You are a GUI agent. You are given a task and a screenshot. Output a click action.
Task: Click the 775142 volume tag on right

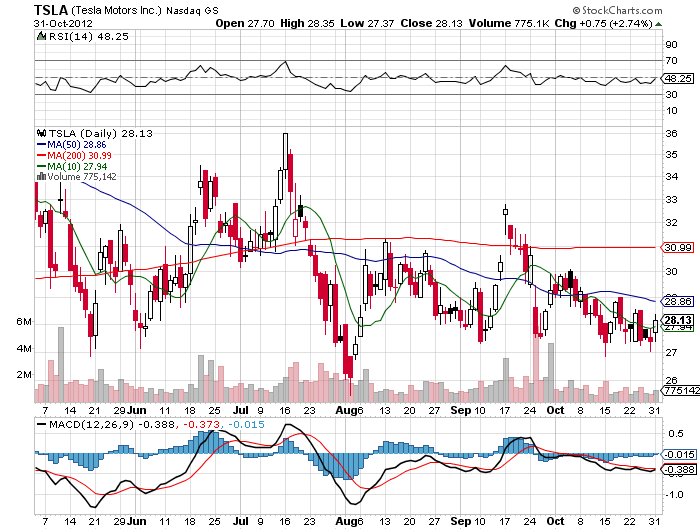click(x=680, y=391)
